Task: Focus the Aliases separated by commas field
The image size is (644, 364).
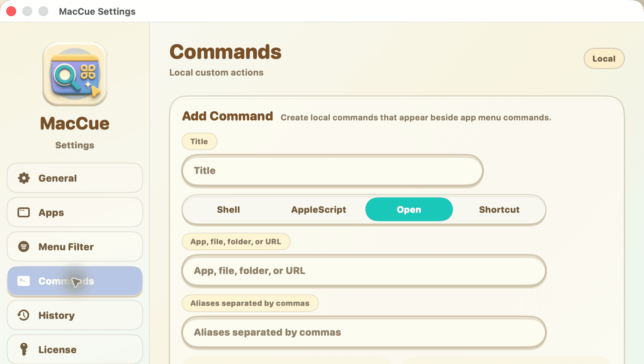Action: tap(364, 332)
